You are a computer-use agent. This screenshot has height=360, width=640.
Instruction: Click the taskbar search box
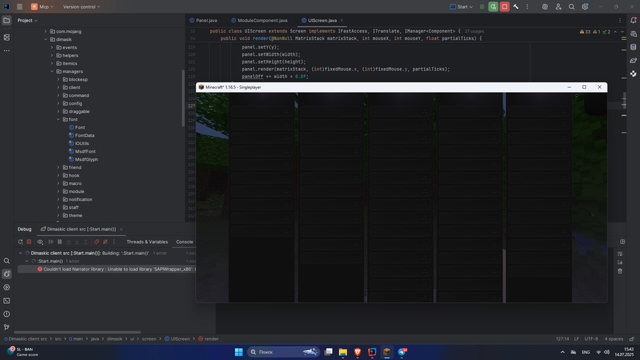tap(283, 352)
